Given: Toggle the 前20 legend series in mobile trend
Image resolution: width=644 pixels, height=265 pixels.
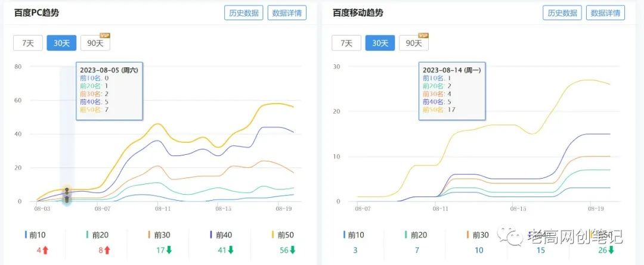Looking at the screenshot, I should coord(417,235).
